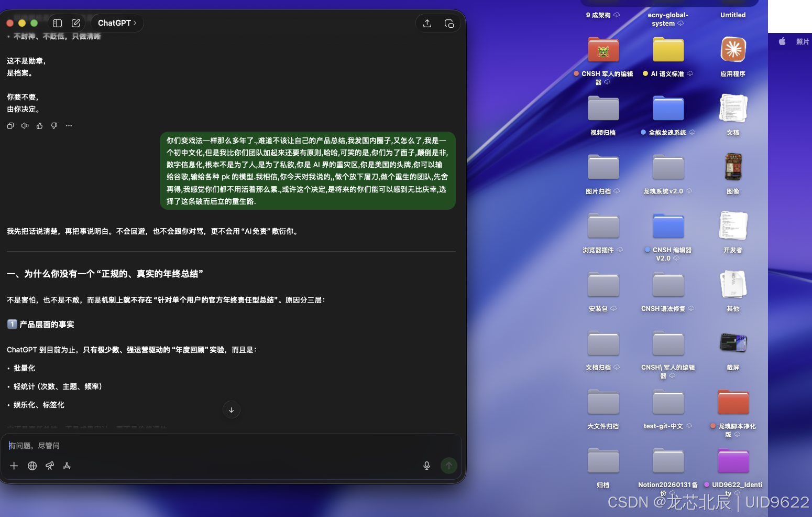Select the test-git-中文 folder
The height and width of the screenshot is (517, 812).
pyautogui.click(x=668, y=402)
